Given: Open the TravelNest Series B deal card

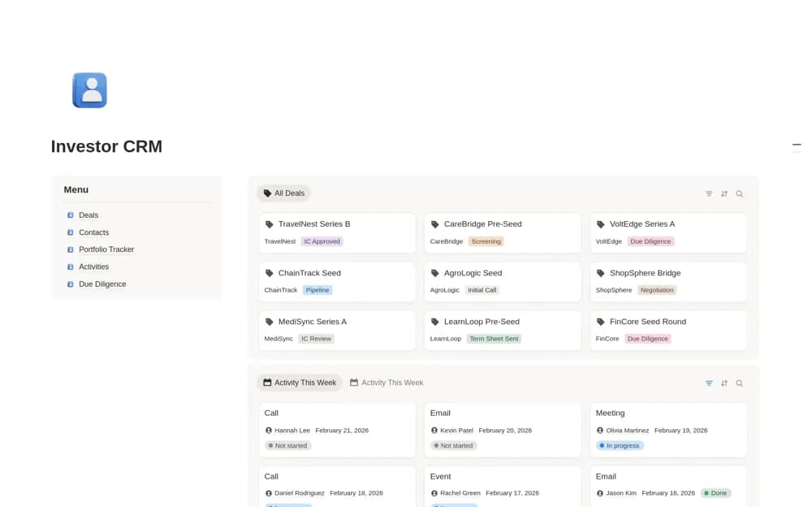Looking at the screenshot, I should pyautogui.click(x=337, y=232).
